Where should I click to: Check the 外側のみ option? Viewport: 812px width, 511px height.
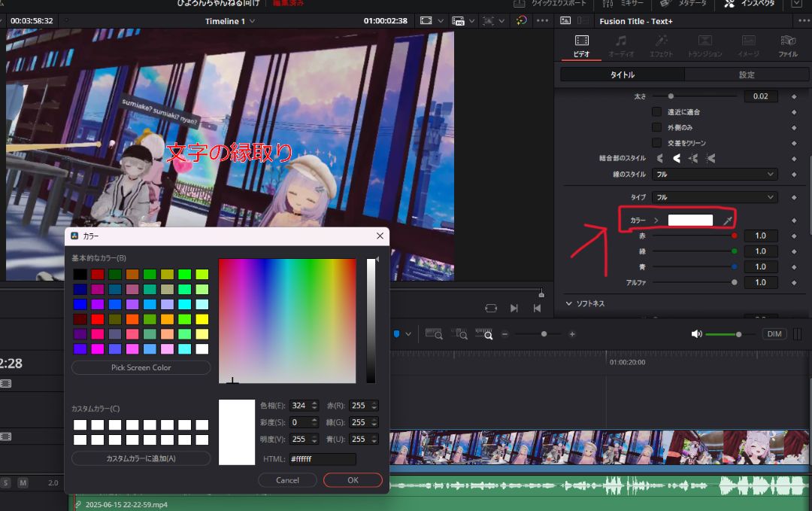656,127
